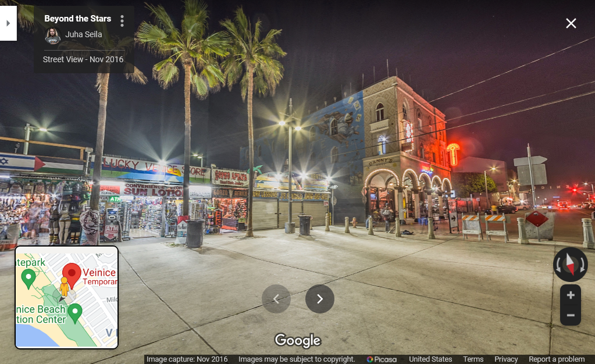Click Image capture: Nov 2016 text

[x=187, y=359]
